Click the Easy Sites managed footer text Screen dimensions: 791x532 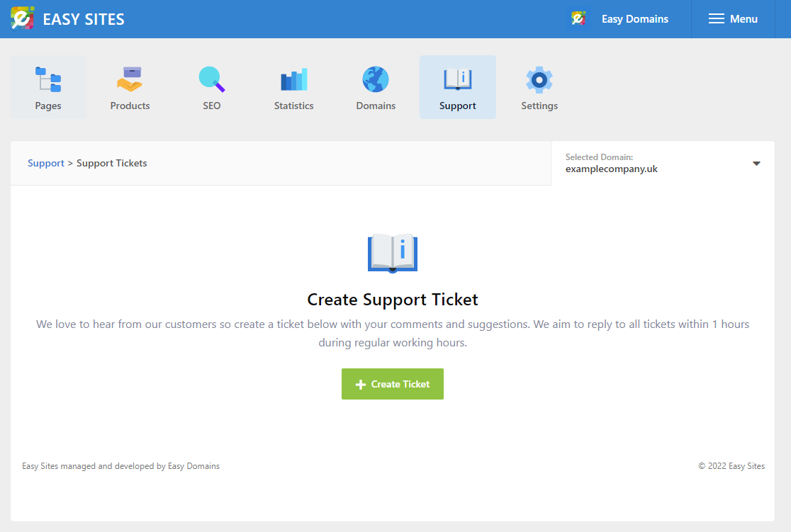[x=120, y=466]
